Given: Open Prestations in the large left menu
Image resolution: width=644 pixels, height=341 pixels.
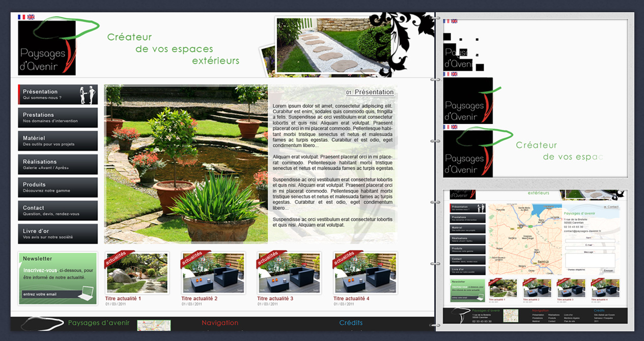Looking at the screenshot, I should [x=58, y=118].
